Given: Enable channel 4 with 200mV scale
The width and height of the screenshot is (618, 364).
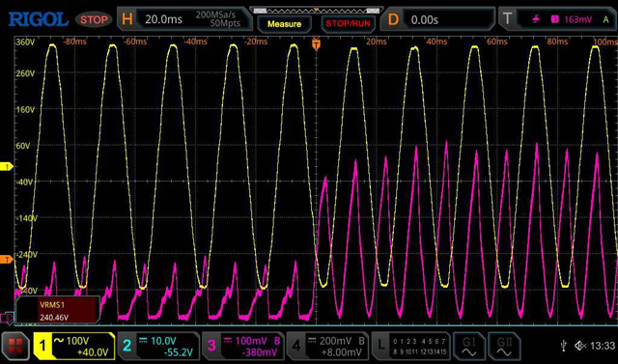Looking at the screenshot, I should 327,346.
